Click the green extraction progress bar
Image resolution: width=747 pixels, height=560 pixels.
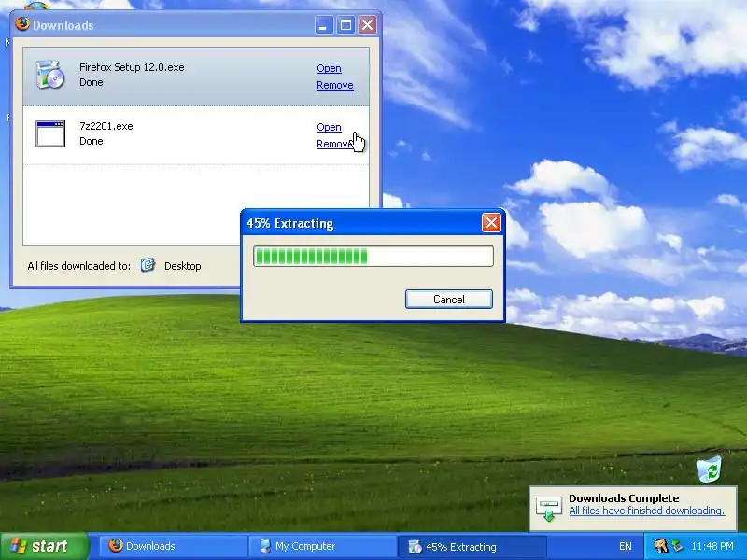coord(373,256)
